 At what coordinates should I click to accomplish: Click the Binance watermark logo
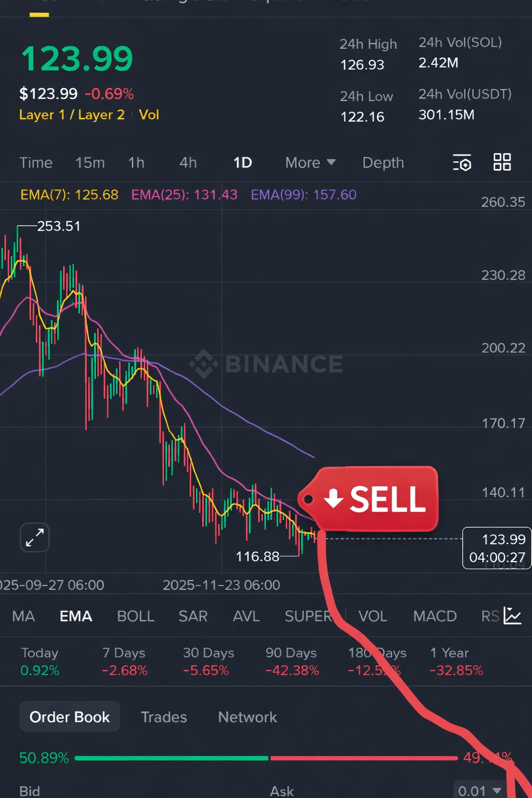(x=266, y=364)
